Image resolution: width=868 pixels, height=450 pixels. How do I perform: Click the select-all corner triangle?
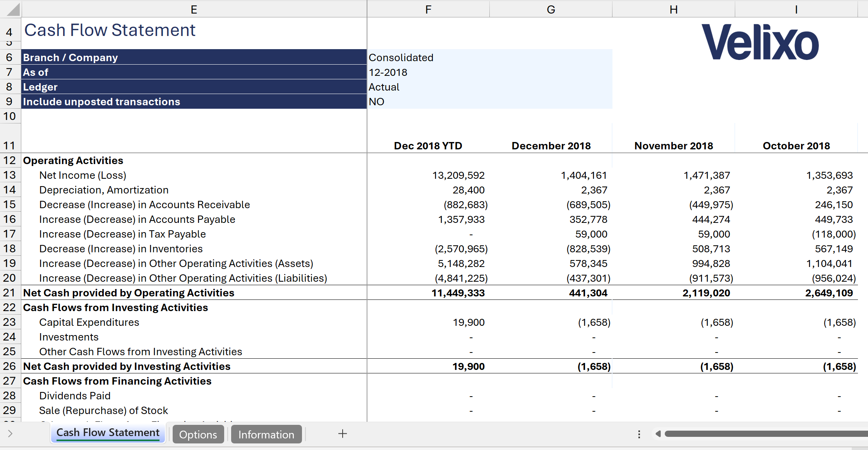[x=13, y=10]
